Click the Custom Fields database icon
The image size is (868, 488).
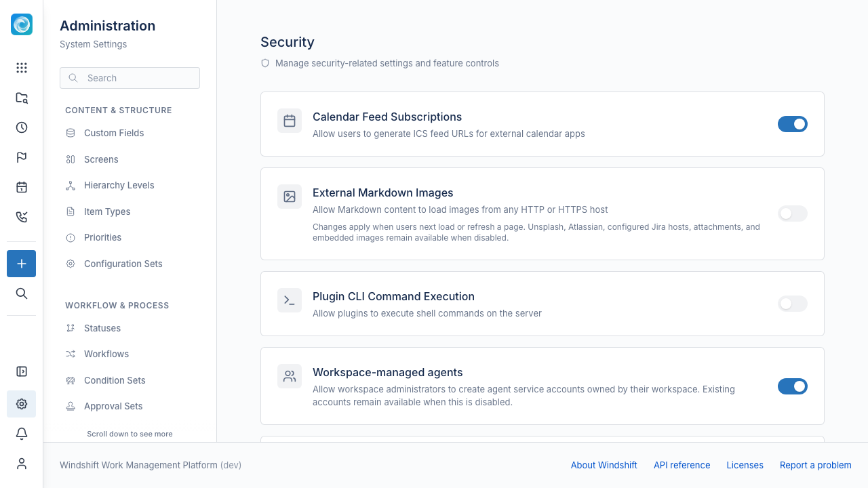click(x=71, y=134)
